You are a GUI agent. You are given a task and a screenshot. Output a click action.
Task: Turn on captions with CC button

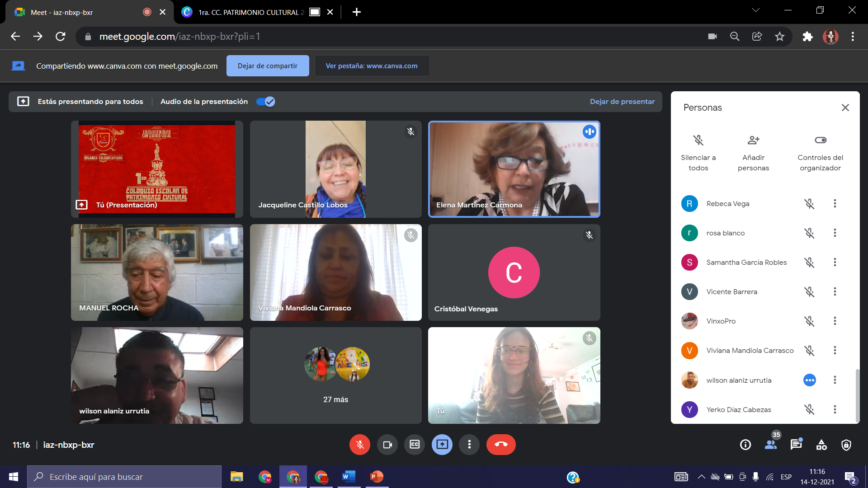(x=415, y=445)
